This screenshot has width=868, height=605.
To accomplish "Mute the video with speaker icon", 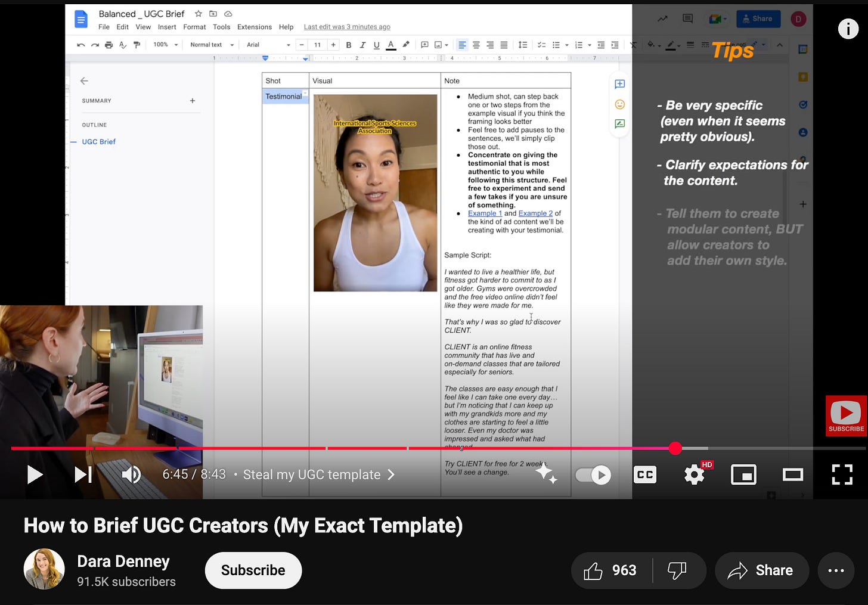I will [131, 474].
